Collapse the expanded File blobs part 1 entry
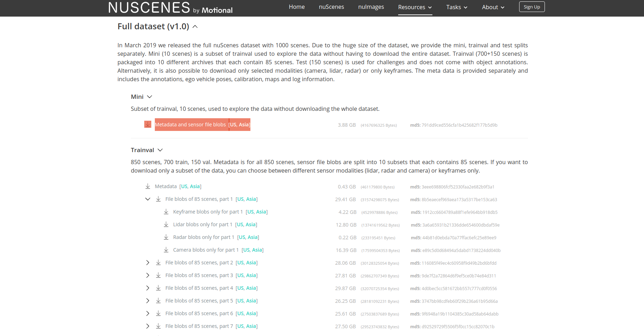The height and width of the screenshot is (336, 644). 148,199
